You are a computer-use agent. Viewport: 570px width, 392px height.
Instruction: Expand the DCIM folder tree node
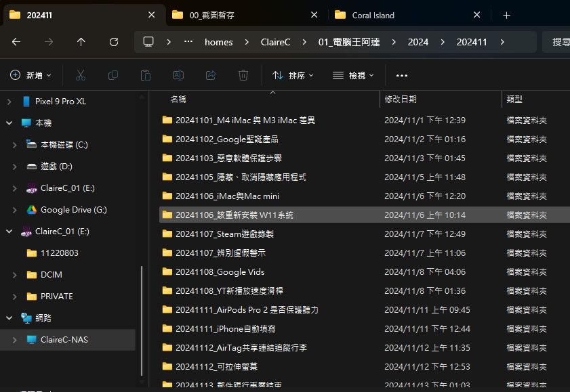(14, 275)
